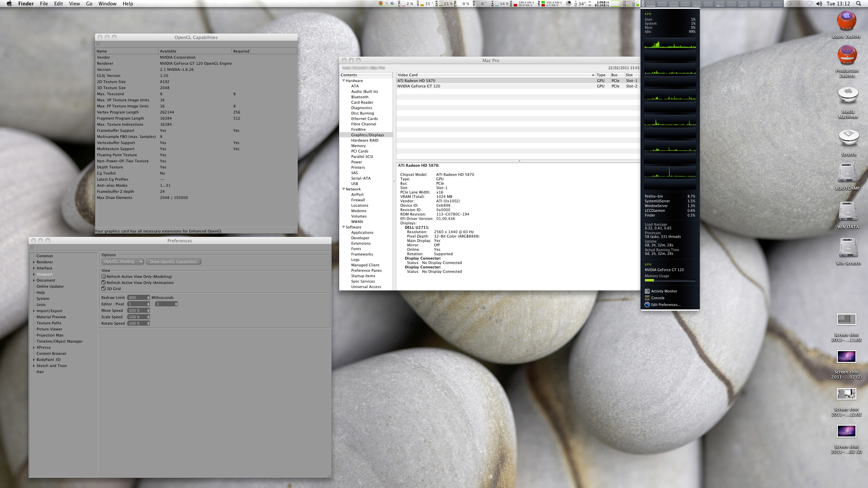This screenshot has height=488, width=868.
Task: Select the Screen shot 2011-...12.02 file
Action: pos(846,394)
